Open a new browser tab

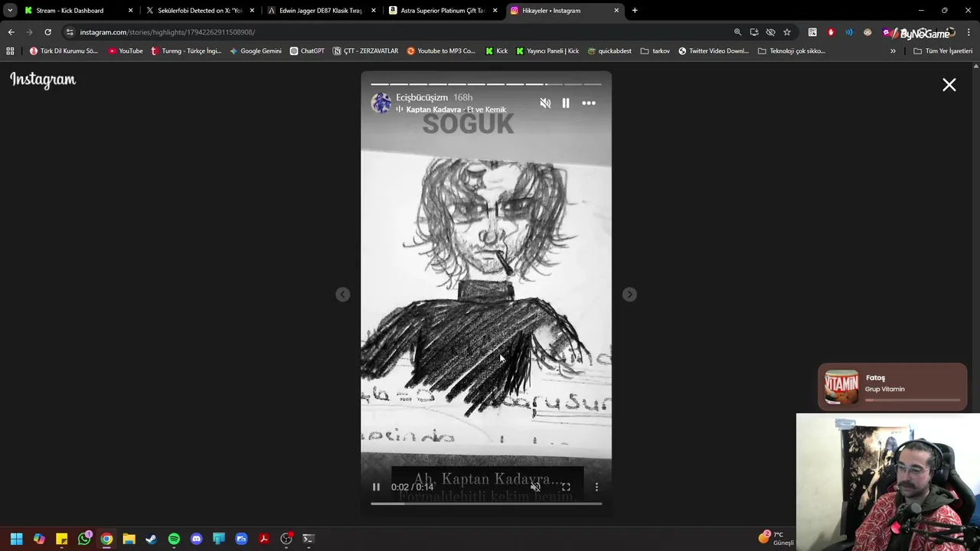(x=635, y=11)
